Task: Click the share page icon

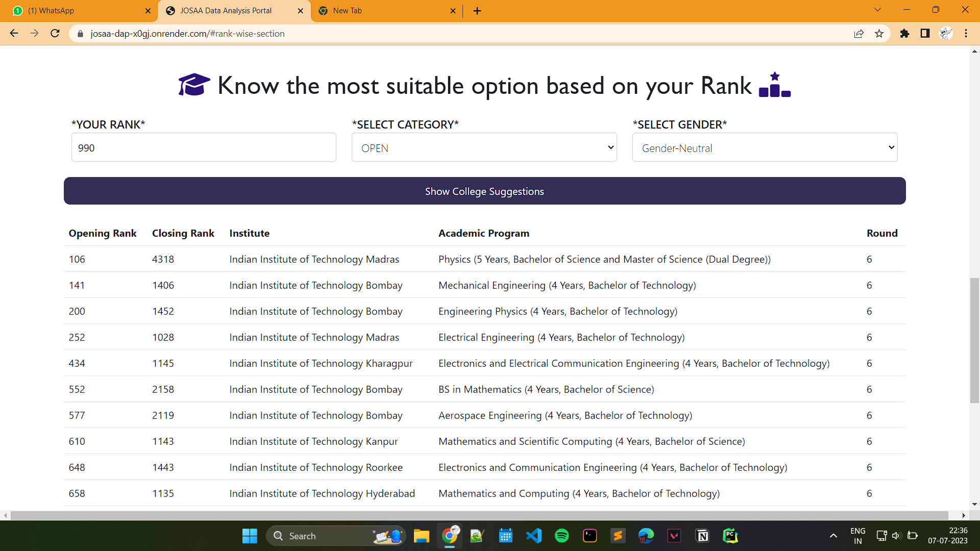Action: coord(859,34)
